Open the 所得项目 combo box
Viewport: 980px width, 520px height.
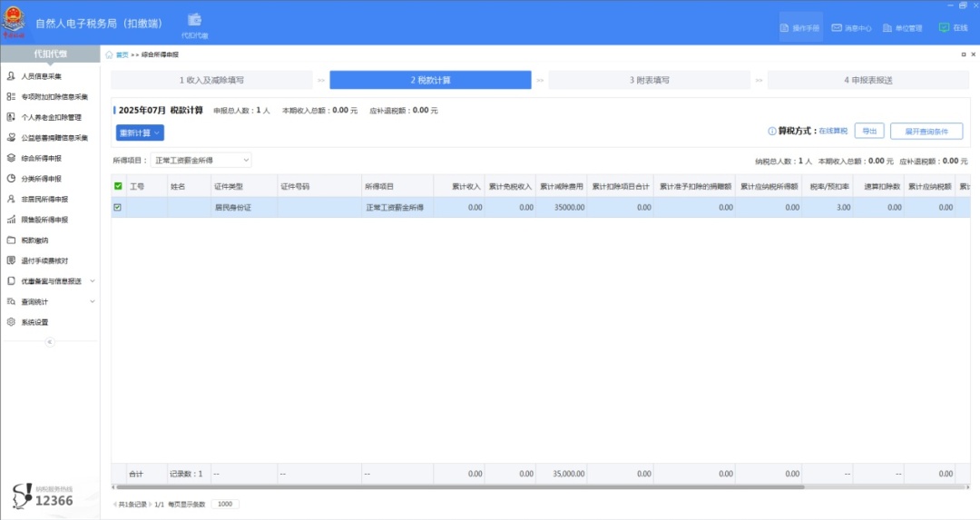coord(201,161)
